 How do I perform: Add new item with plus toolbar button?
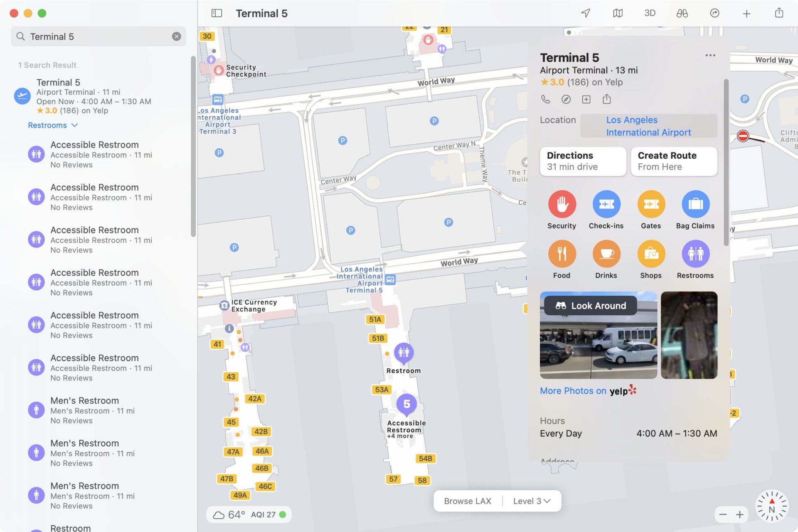pos(746,14)
